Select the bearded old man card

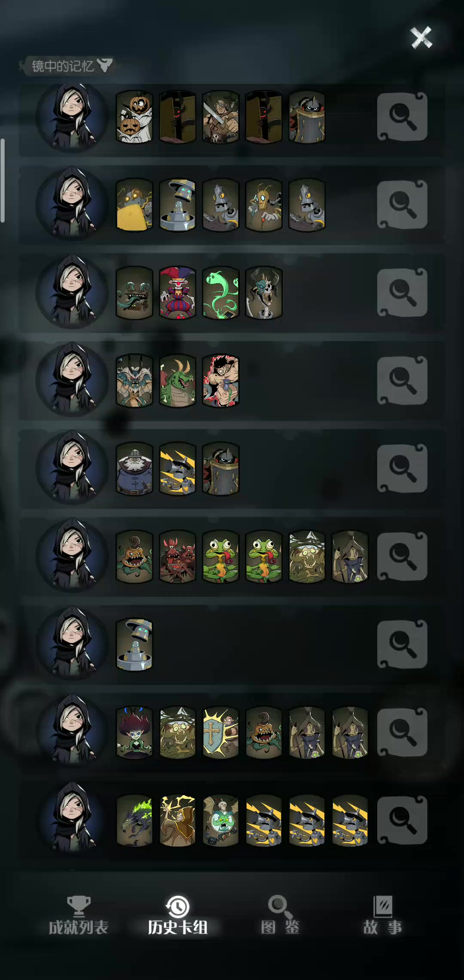134,469
